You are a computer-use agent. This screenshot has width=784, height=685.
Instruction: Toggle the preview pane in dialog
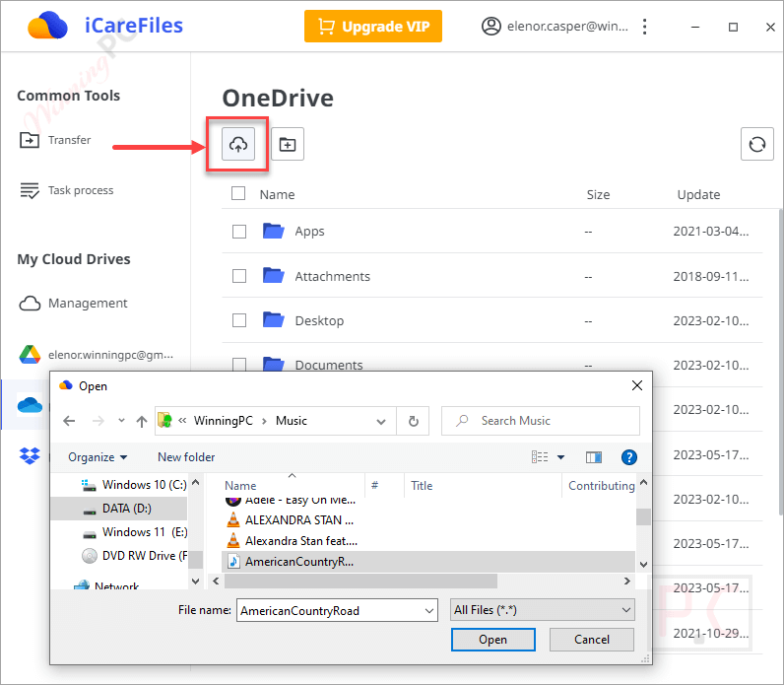pyautogui.click(x=594, y=457)
